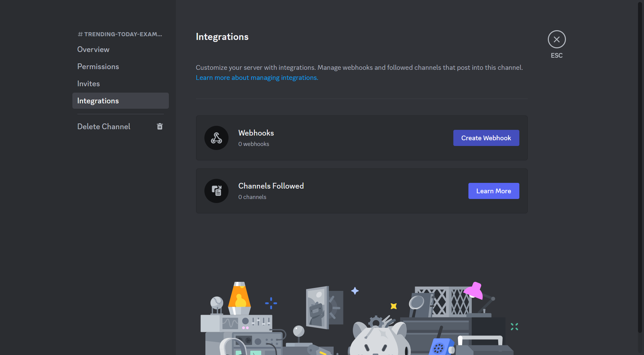The image size is (644, 355).
Task: Click the Channels Followed title text
Action: pyautogui.click(x=271, y=186)
